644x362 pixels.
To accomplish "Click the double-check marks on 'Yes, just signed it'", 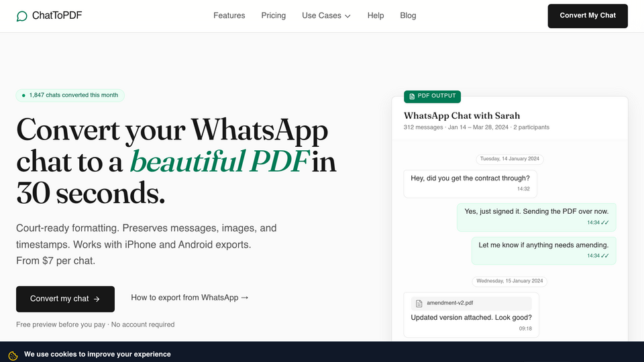I will [604, 223].
